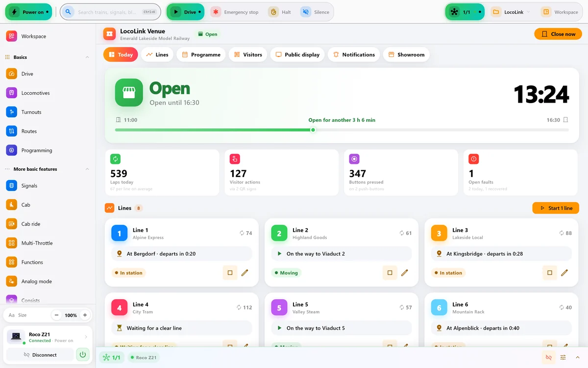Click the opening-time progress bar handle
Screen dimensions: 588x368
click(x=313, y=130)
